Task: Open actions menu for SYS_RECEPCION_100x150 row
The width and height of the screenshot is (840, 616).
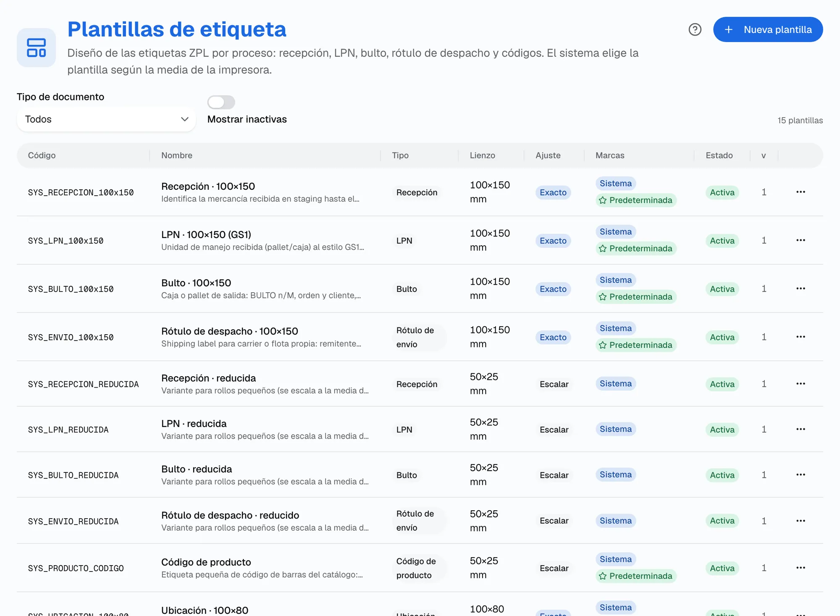Action: (801, 192)
